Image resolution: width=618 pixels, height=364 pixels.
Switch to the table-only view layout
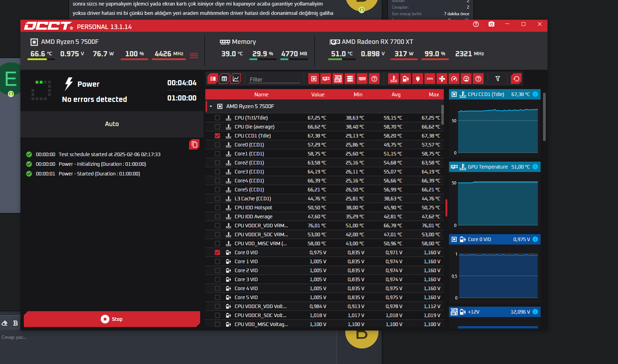224,79
